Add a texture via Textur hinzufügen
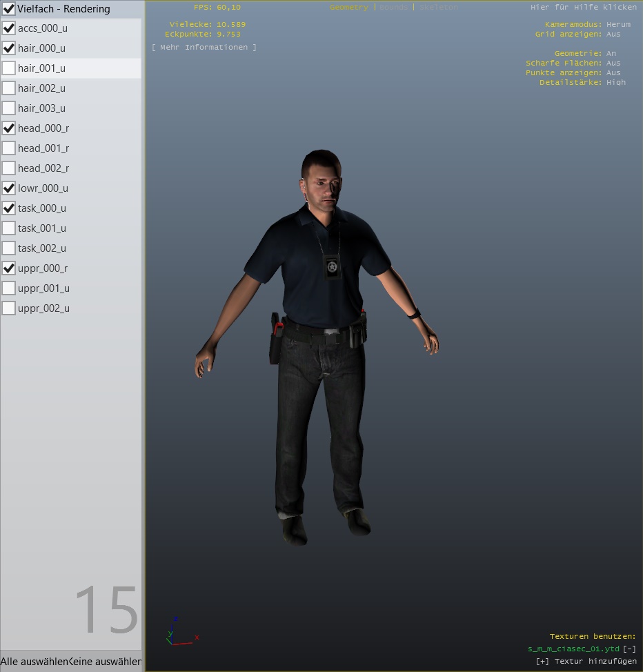The height and width of the screenshot is (672, 643). pos(586,662)
